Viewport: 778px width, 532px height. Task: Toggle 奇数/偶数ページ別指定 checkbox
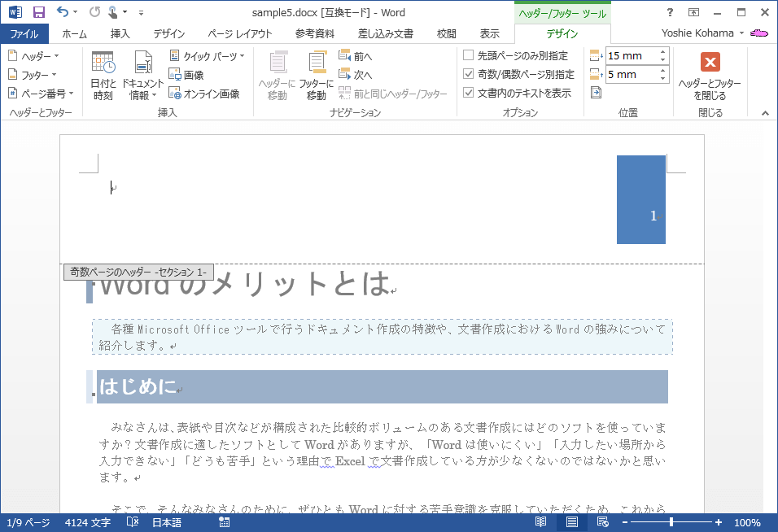pyautogui.click(x=468, y=74)
